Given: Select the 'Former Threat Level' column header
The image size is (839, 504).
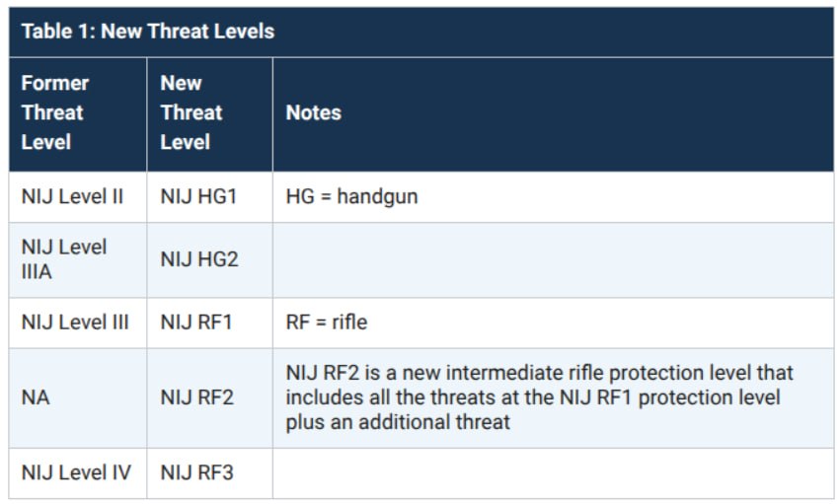Looking at the screenshot, I should tap(78, 113).
